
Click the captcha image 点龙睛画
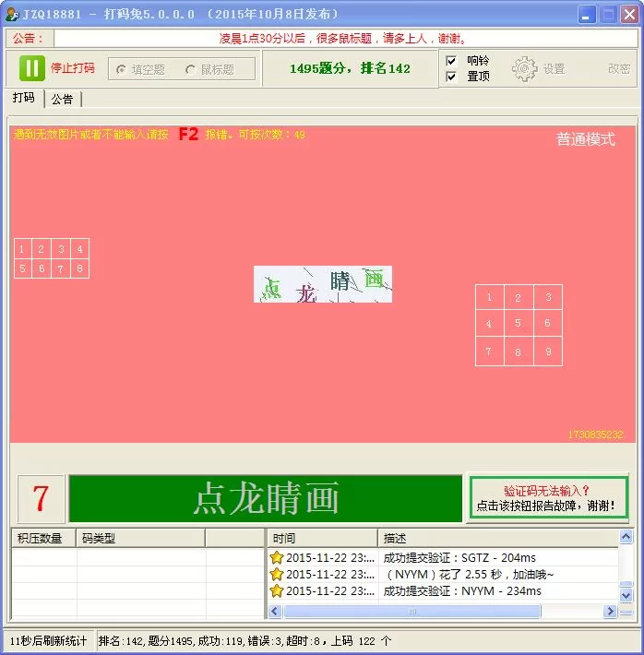(x=322, y=284)
